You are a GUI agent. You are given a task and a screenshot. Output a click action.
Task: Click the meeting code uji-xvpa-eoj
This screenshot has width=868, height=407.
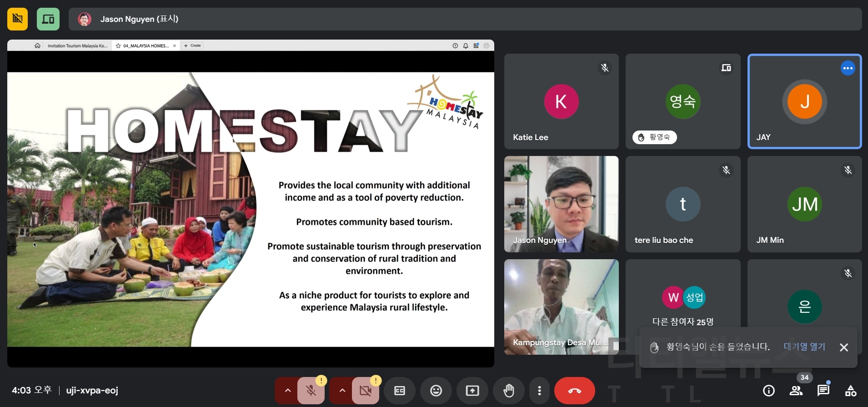pos(92,391)
